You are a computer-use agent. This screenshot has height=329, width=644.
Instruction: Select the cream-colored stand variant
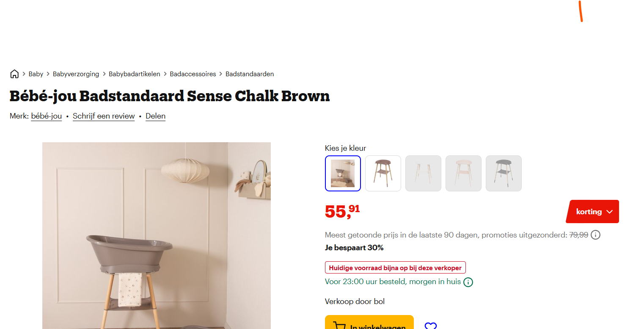pyautogui.click(x=463, y=174)
